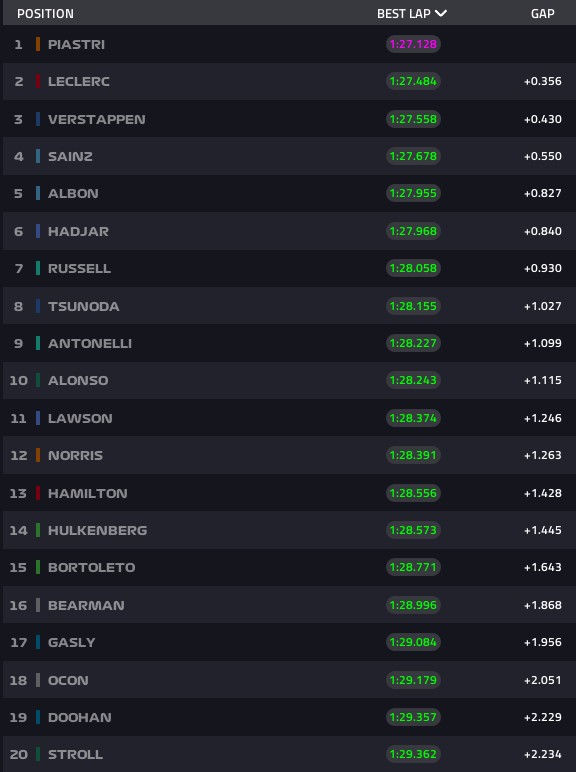Click the orange team color bar beside Piastri
This screenshot has height=772, width=576.
click(38, 44)
